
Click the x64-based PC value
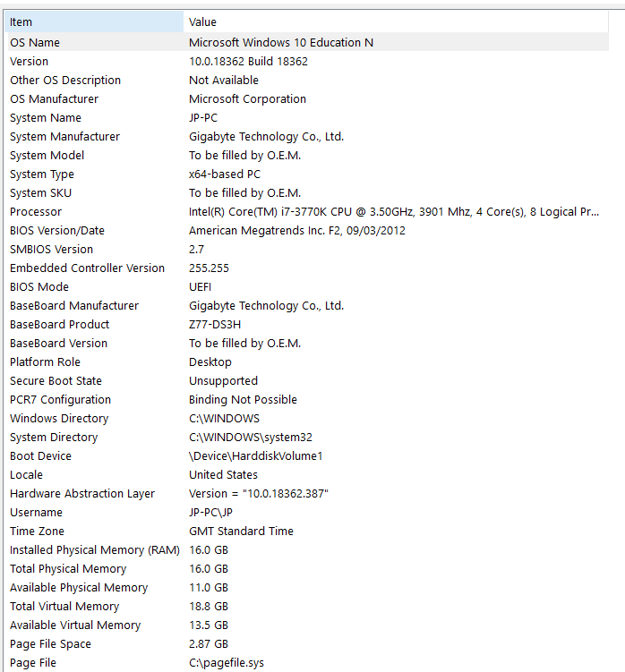pyautogui.click(x=225, y=174)
